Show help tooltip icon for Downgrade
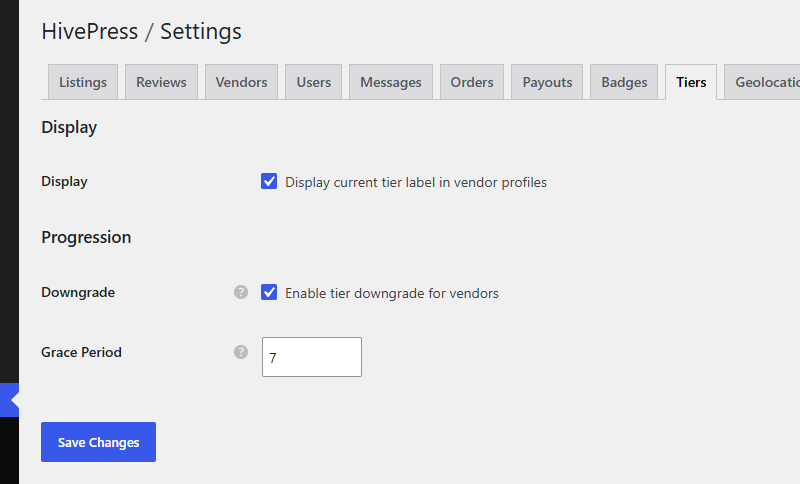 pos(241,292)
